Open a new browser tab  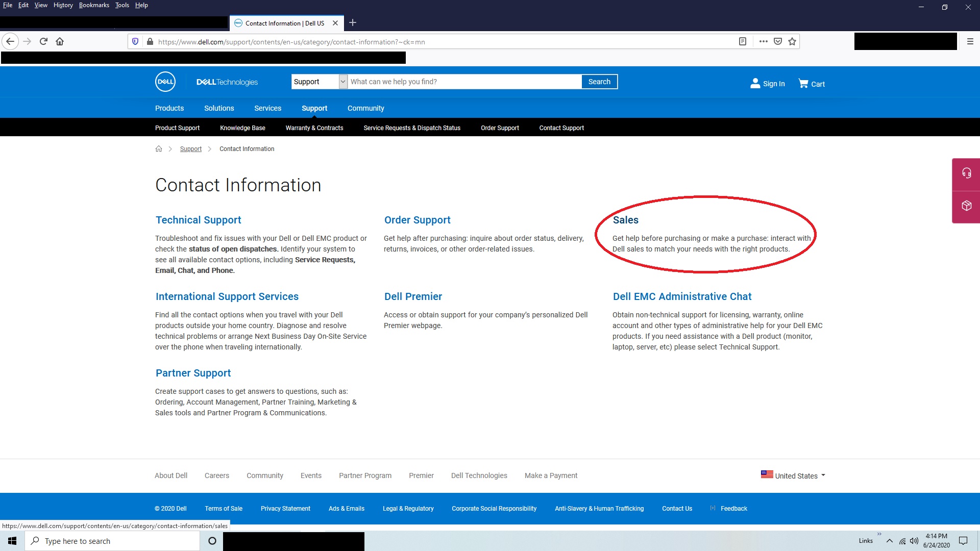tap(352, 22)
